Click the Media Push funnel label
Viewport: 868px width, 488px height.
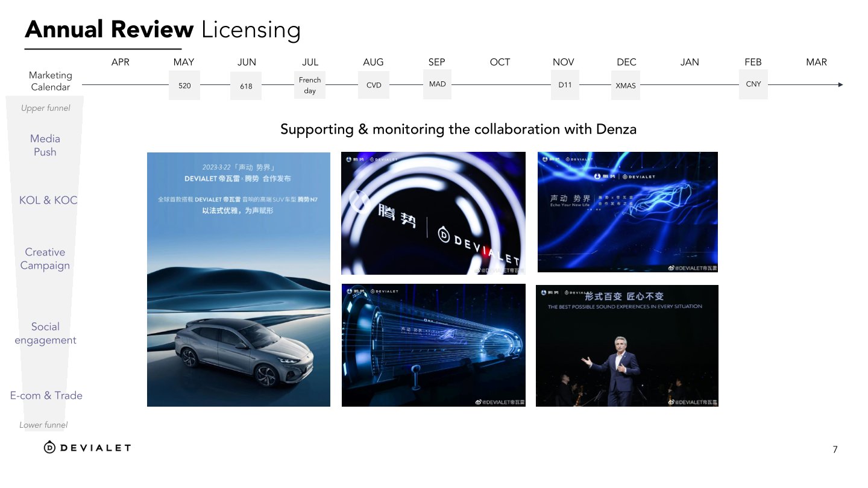45,145
